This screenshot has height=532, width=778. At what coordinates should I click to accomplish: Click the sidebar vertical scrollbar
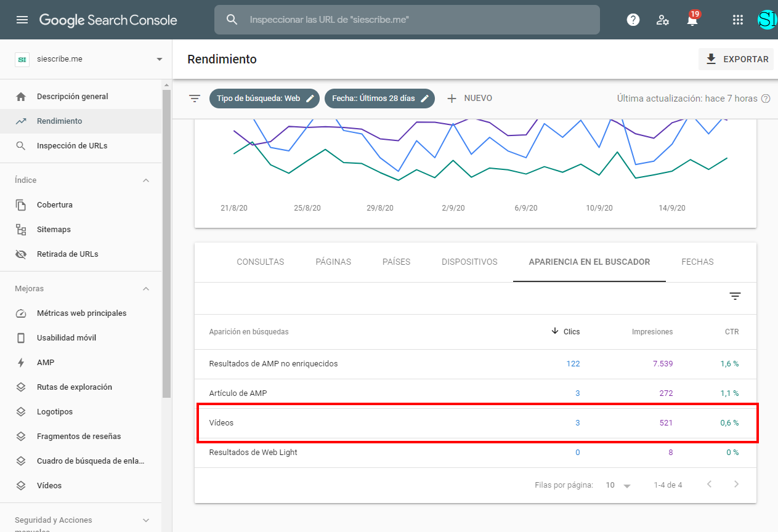click(166, 243)
